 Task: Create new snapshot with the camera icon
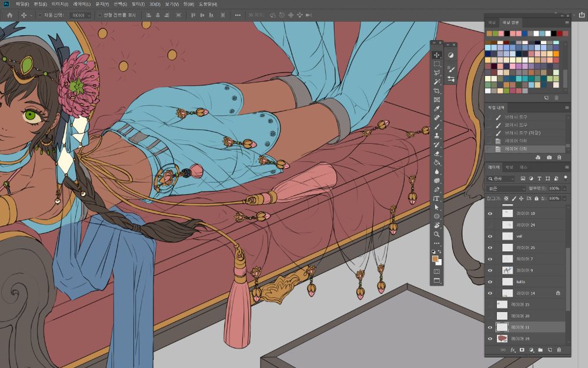point(549,157)
